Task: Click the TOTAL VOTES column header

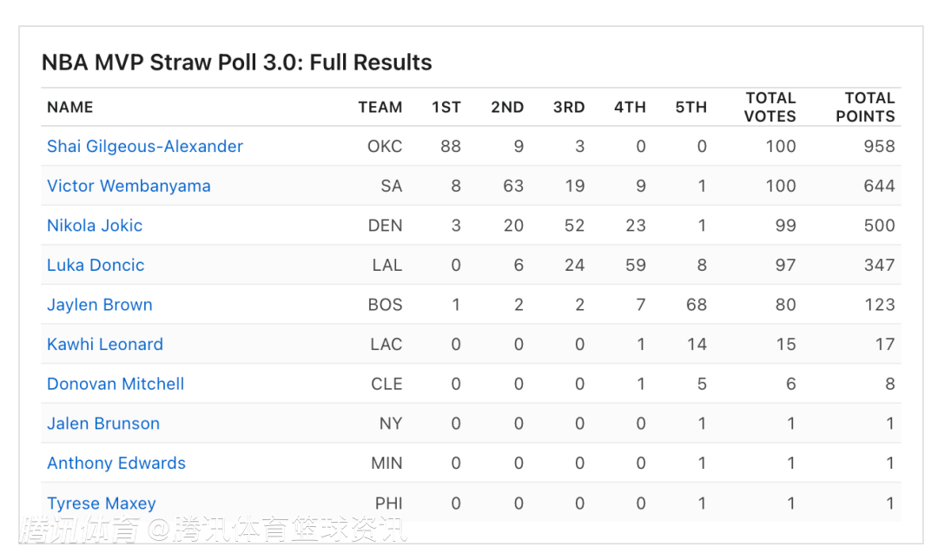Action: coord(770,108)
